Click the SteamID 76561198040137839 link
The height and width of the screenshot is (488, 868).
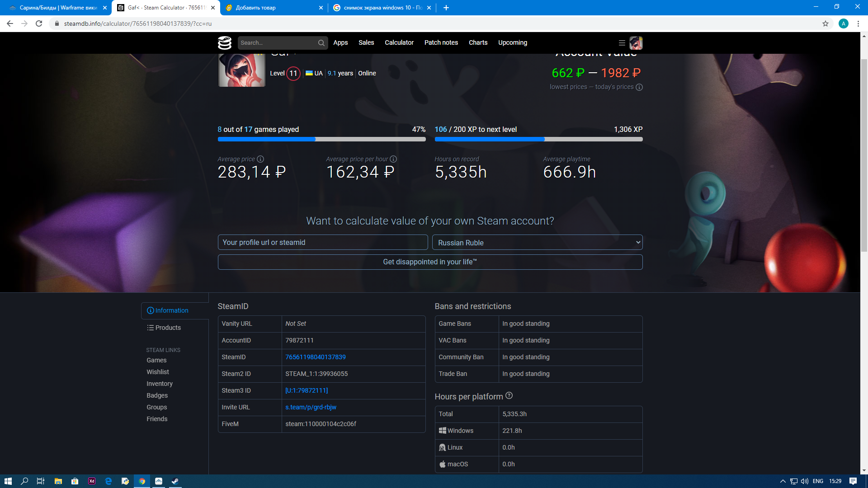click(x=316, y=357)
